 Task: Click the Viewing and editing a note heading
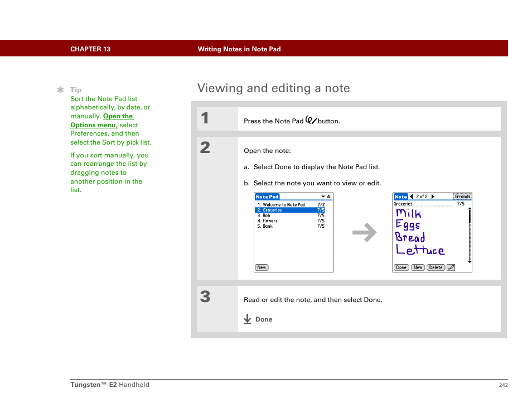tap(273, 88)
